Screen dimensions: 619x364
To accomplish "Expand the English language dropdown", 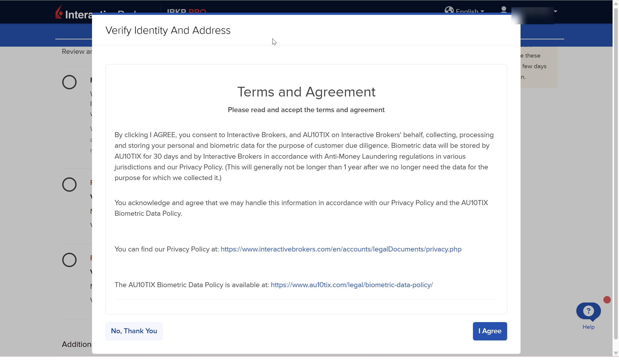I will pyautogui.click(x=470, y=11).
